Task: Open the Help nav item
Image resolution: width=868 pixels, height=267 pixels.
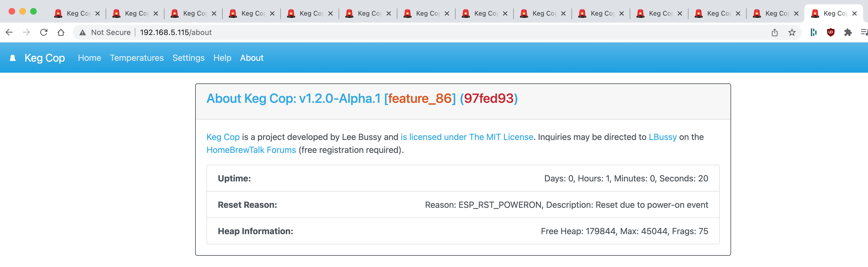Action: pyautogui.click(x=222, y=58)
